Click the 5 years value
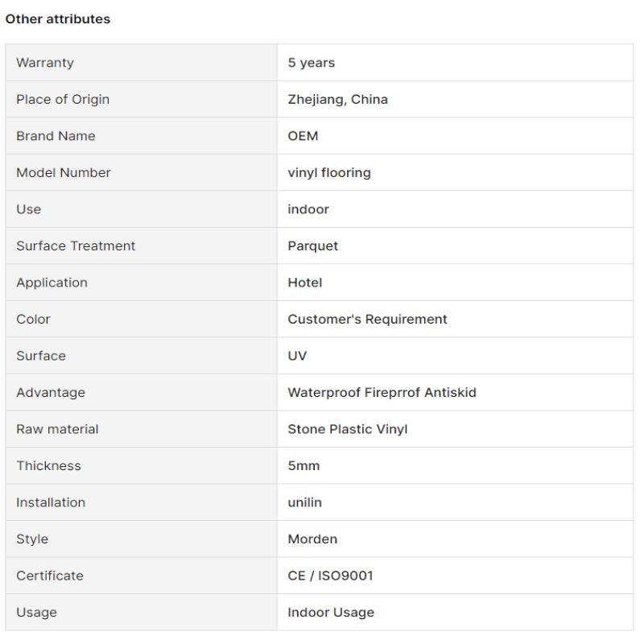 (312, 63)
